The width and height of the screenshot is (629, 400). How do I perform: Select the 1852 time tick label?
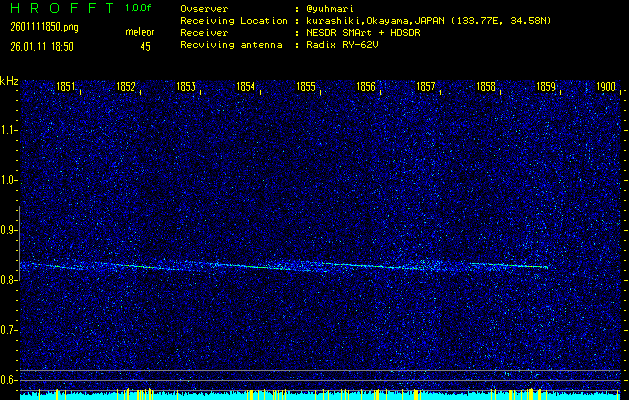pyautogui.click(x=126, y=87)
